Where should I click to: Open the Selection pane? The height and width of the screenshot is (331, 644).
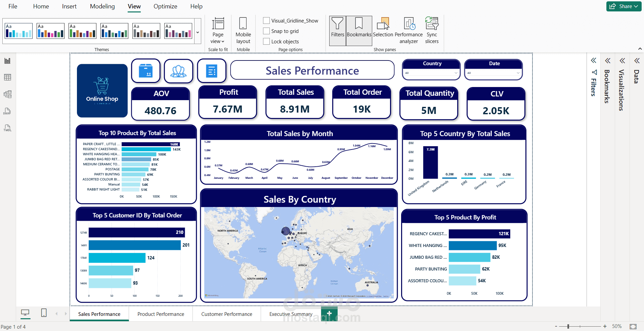tap(383, 31)
